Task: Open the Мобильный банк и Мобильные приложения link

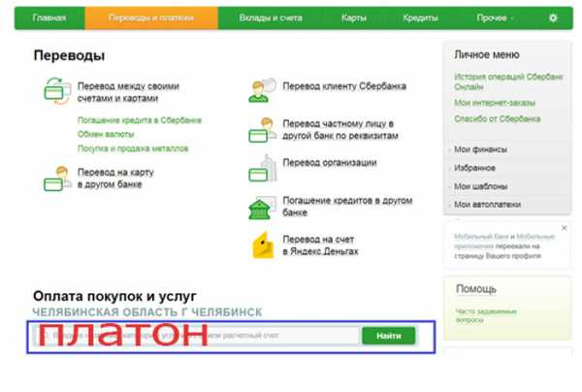Action: [x=504, y=242]
